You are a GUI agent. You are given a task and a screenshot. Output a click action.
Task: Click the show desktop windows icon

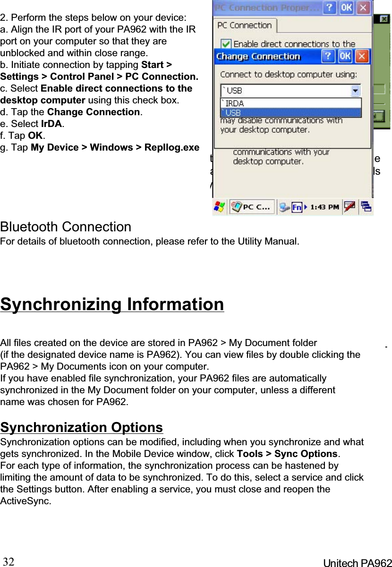(x=366, y=206)
